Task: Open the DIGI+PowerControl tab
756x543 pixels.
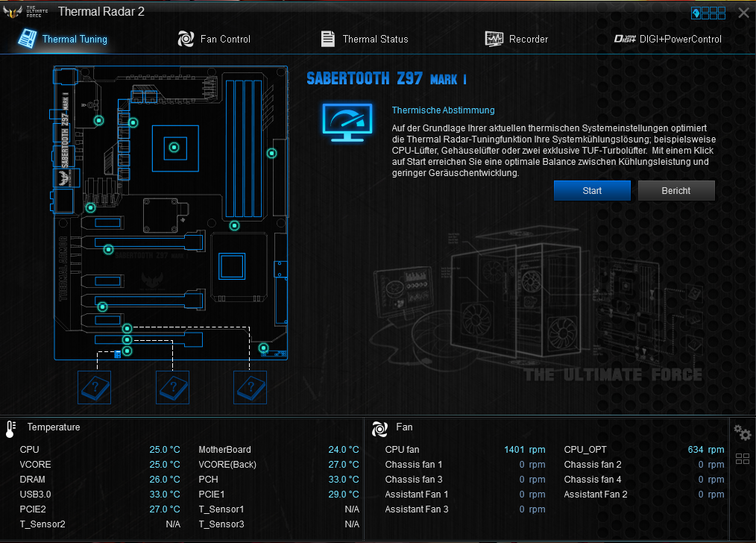Action: (668, 39)
